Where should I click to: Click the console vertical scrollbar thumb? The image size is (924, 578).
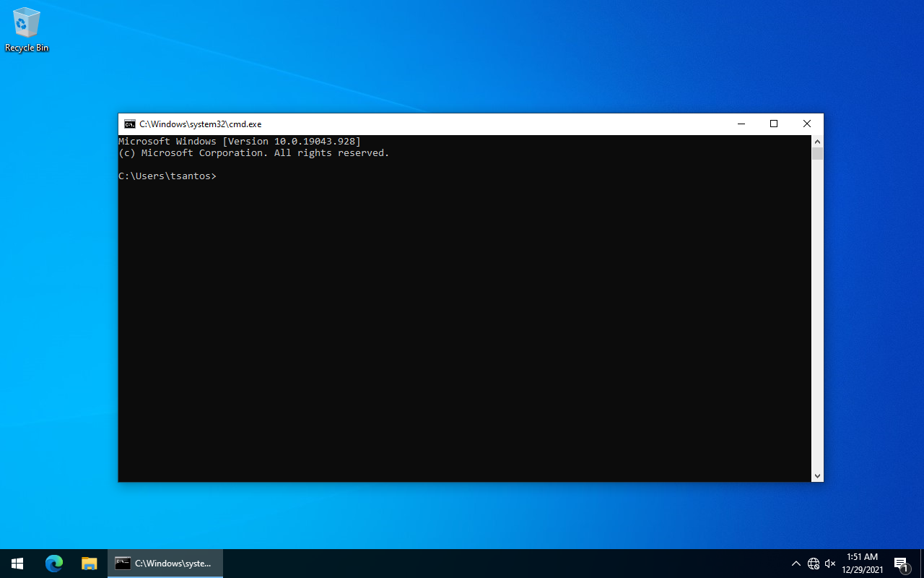coord(817,153)
